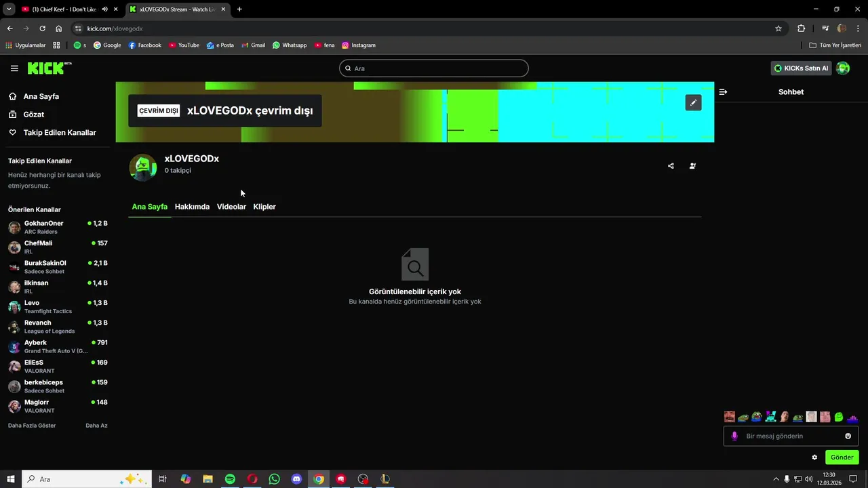Viewport: 868px width, 488px height.
Task: Click Daha Az link
Action: 96,426
